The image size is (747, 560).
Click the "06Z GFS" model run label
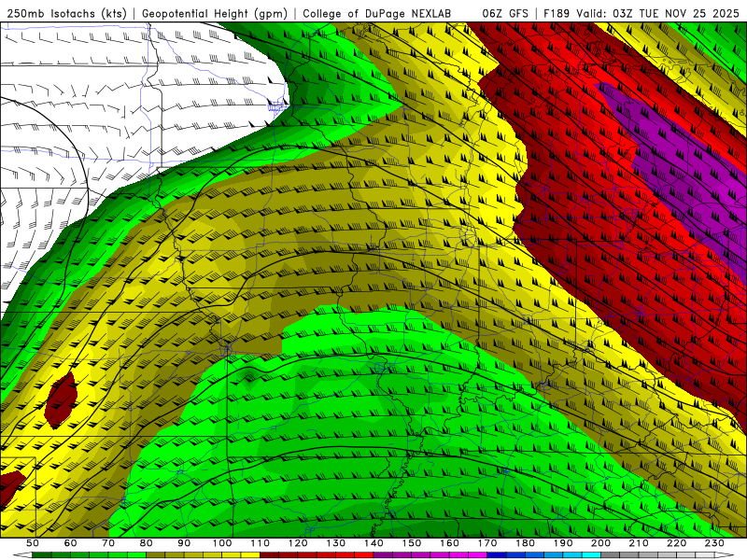(x=505, y=14)
